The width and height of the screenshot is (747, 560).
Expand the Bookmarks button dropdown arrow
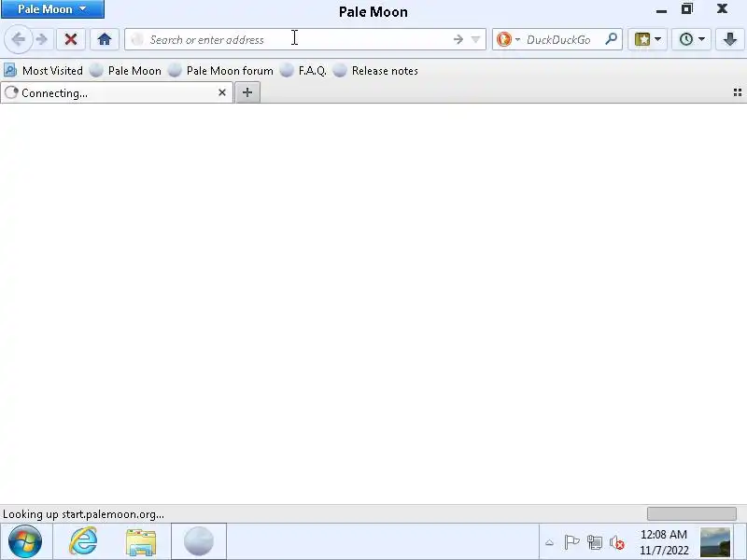[658, 39]
